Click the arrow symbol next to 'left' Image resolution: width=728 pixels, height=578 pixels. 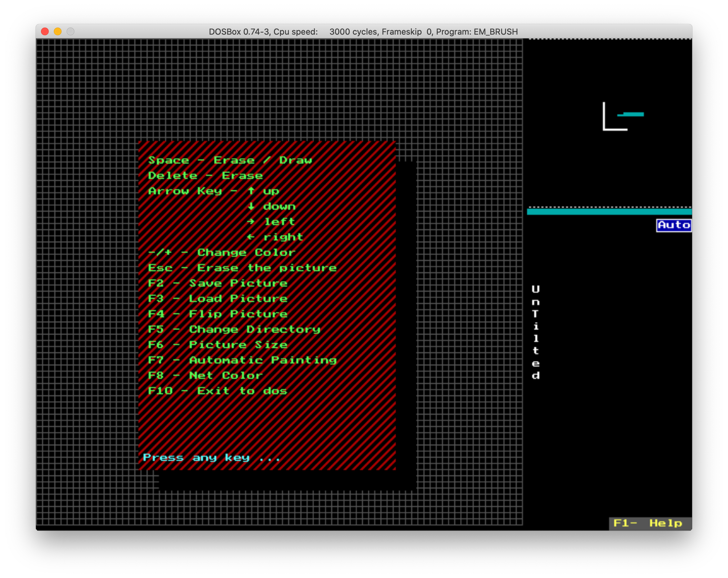click(x=251, y=221)
